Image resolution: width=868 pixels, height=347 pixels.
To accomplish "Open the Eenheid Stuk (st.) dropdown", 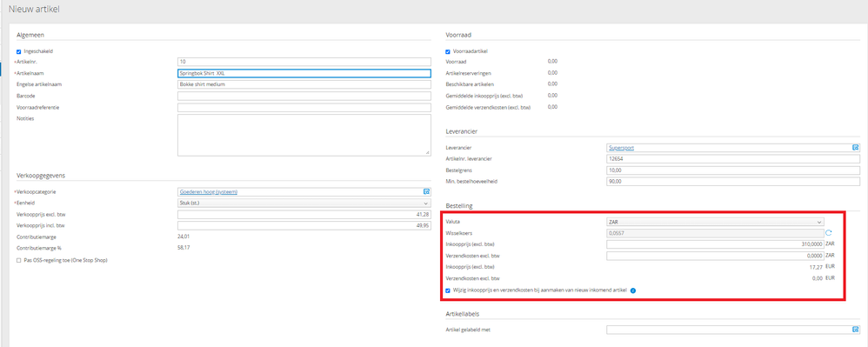I will pos(304,204).
